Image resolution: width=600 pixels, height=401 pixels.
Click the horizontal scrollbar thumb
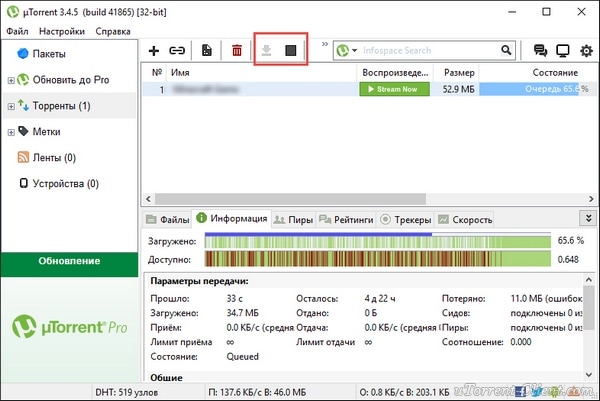(x=290, y=199)
